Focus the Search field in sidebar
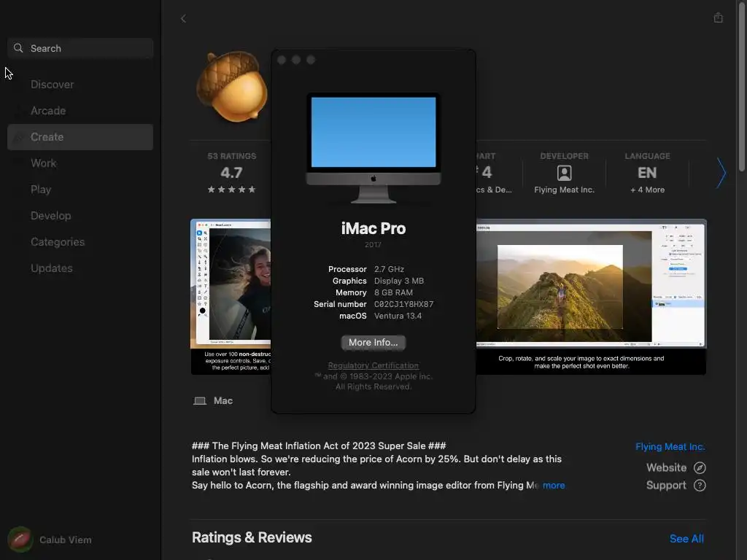Screen dimensions: 747x560 (x=80, y=48)
